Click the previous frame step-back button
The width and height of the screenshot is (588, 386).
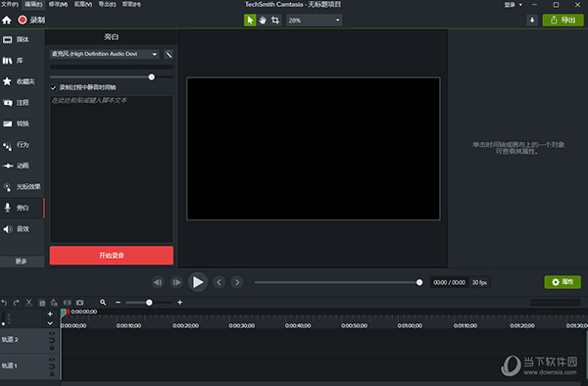(x=158, y=282)
